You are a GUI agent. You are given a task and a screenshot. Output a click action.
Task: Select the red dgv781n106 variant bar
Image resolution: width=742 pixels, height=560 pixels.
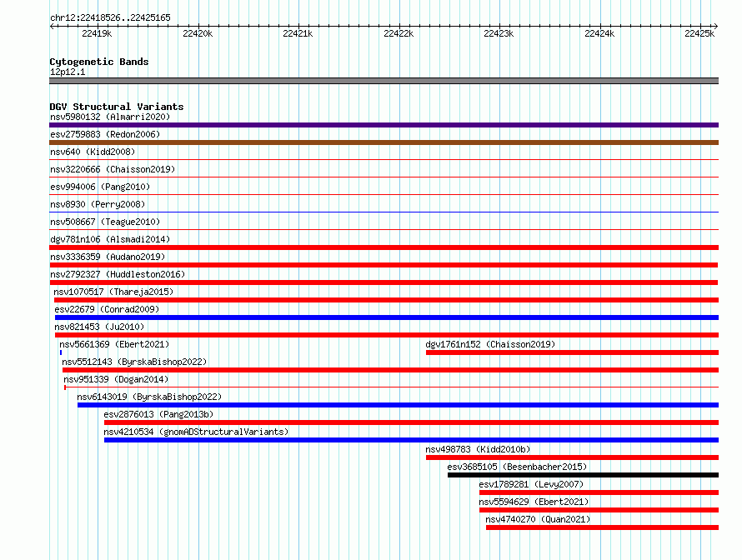pos(384,247)
